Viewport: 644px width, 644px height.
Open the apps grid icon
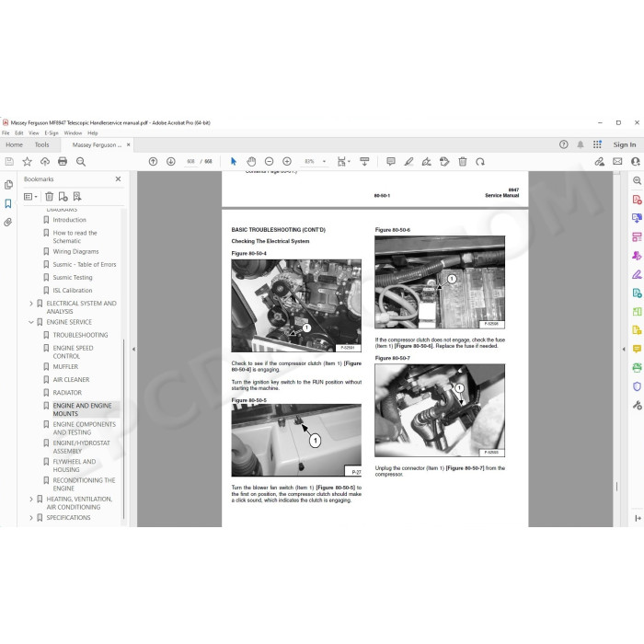click(597, 144)
